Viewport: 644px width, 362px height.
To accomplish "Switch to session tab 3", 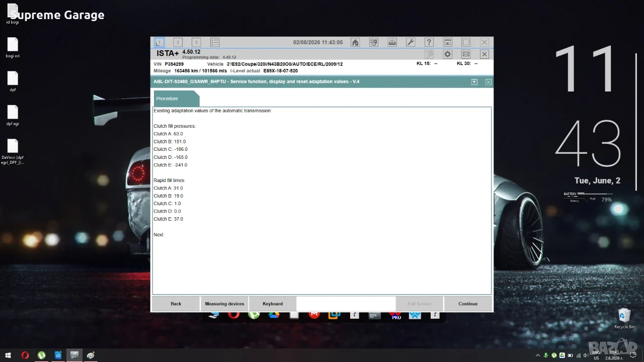I will coord(196,42).
